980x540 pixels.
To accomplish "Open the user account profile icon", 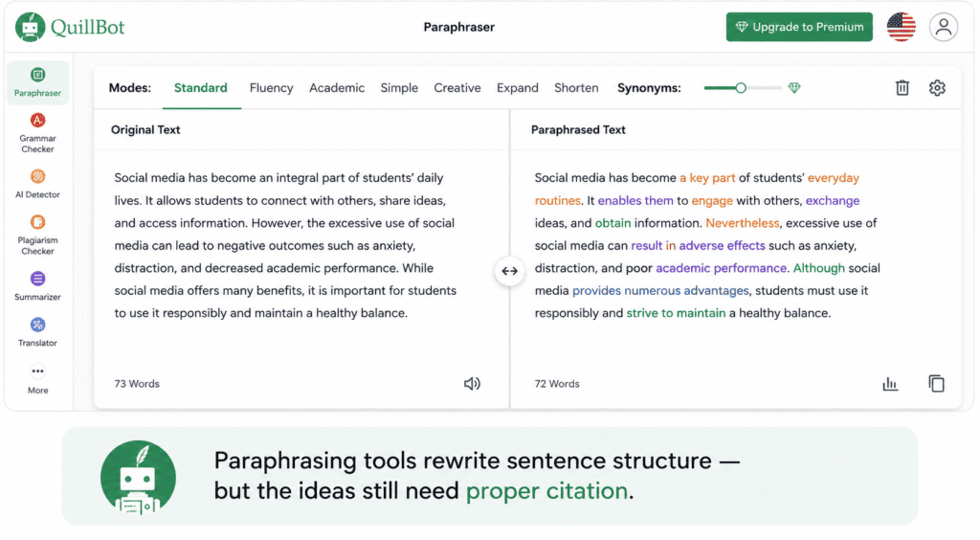I will [x=943, y=27].
